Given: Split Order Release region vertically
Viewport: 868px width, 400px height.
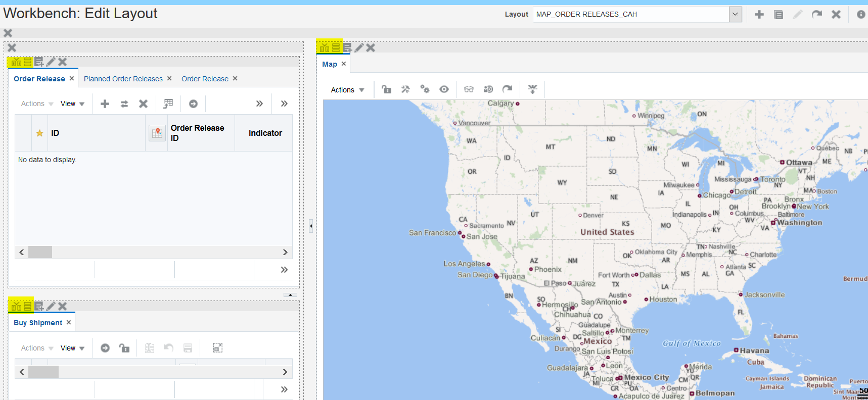Looking at the screenshot, I should [16, 62].
